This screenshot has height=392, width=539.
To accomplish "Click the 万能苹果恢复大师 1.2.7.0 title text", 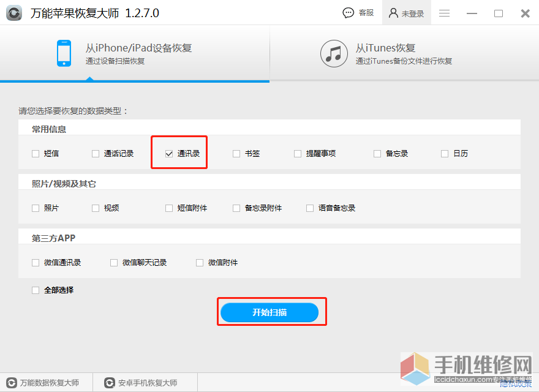I will click(x=94, y=13).
